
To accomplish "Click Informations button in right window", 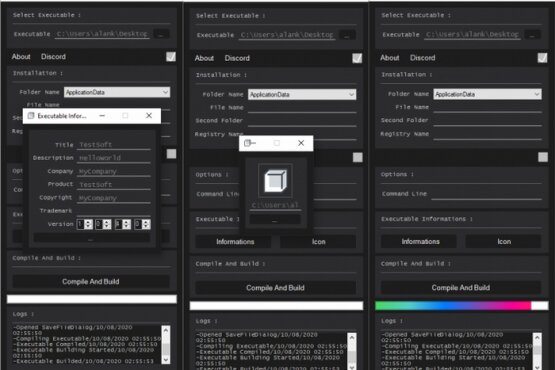I will point(420,241).
